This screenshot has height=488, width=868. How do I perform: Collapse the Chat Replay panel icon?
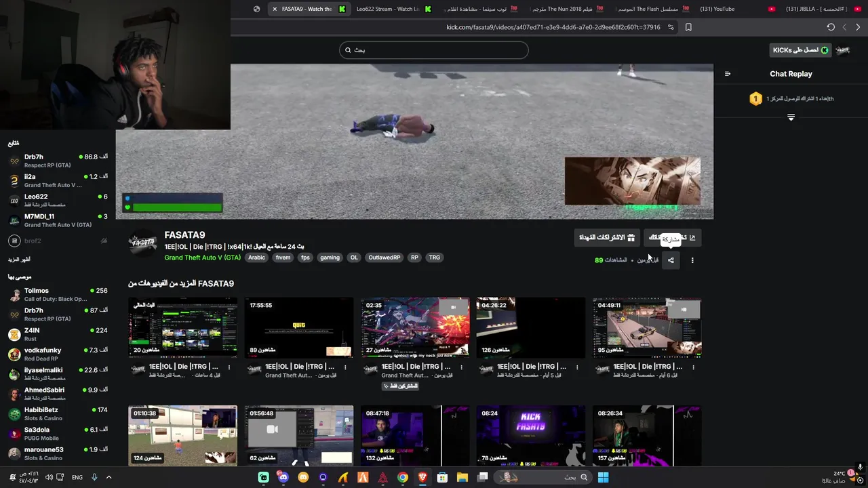728,74
